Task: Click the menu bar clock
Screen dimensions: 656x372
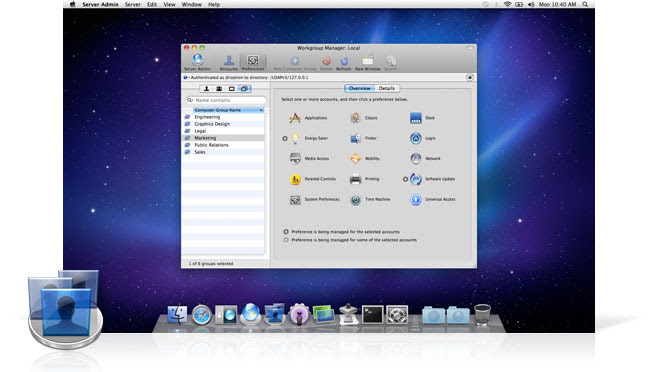Action: tap(557, 4)
